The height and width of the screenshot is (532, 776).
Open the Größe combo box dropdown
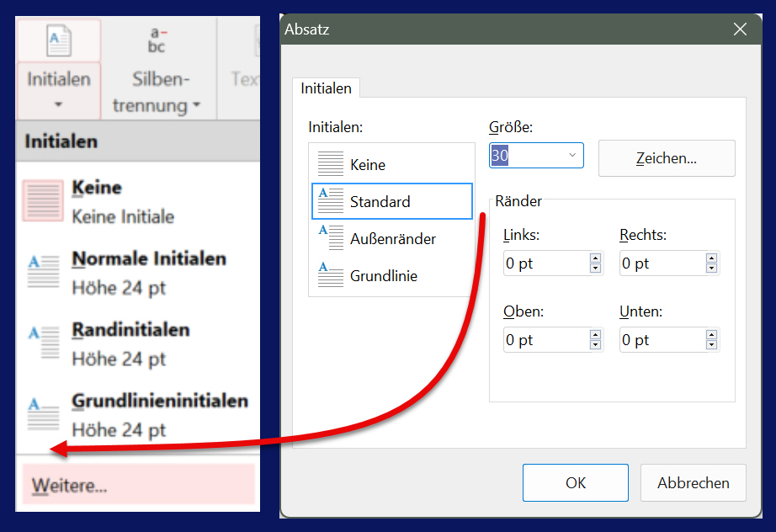tap(572, 156)
